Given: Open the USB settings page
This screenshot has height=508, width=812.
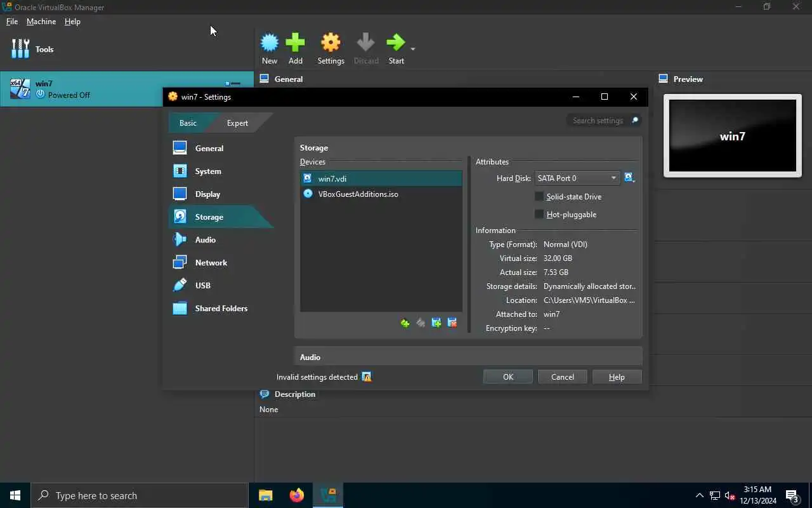Looking at the screenshot, I should click(203, 285).
